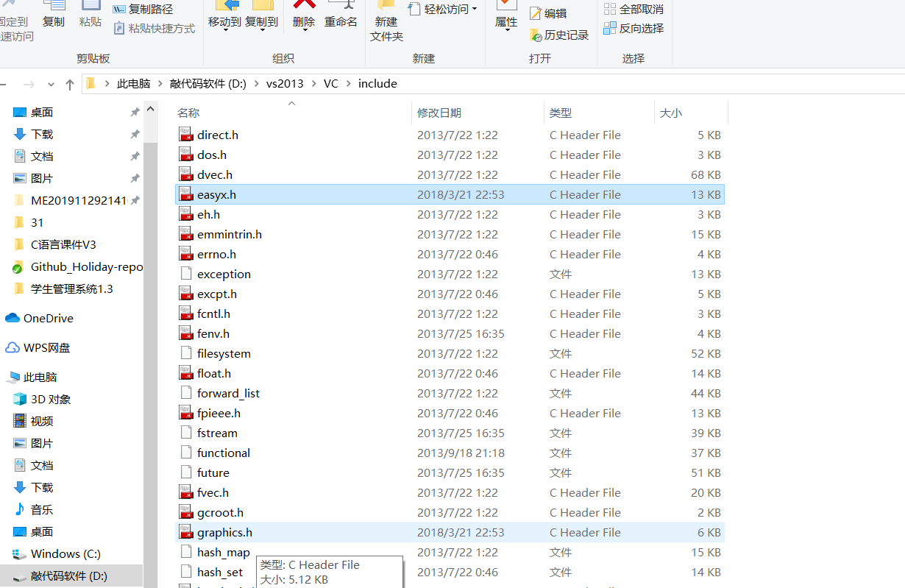
Task: Select the fpieee.h file
Action: click(450, 413)
